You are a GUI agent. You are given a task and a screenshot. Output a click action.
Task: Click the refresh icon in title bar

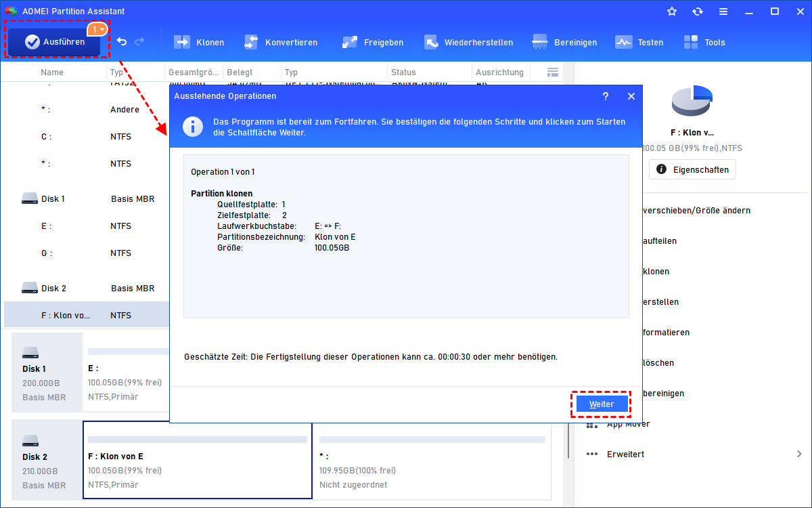point(698,12)
